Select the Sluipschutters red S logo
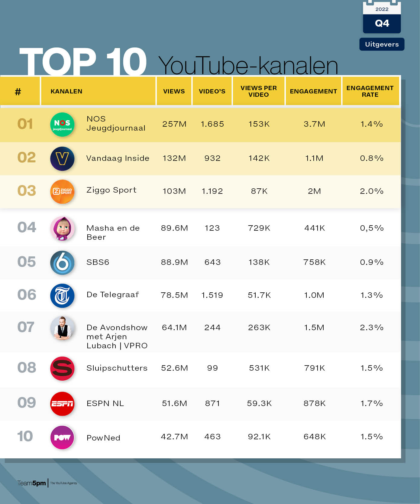420x504 pixels. click(62, 369)
